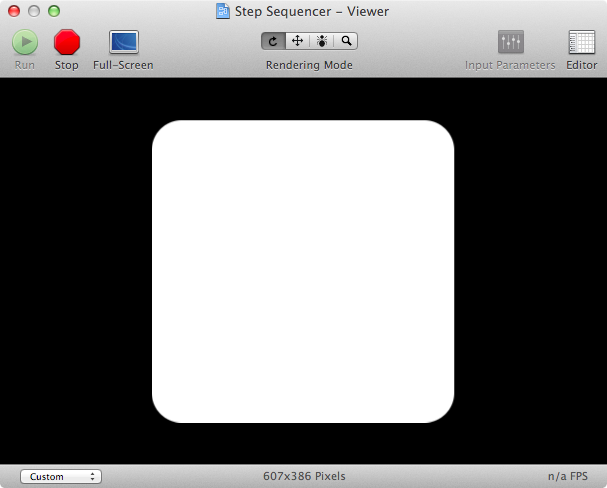Open the Editor window icon

click(x=581, y=42)
